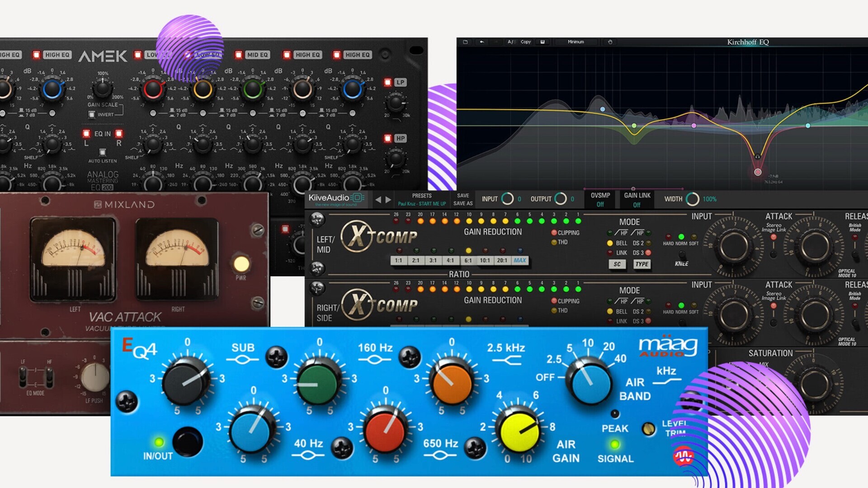Screen dimensions: 868x488
Task: Click the TYPE button on Left/Mid XTComp
Action: click(642, 264)
